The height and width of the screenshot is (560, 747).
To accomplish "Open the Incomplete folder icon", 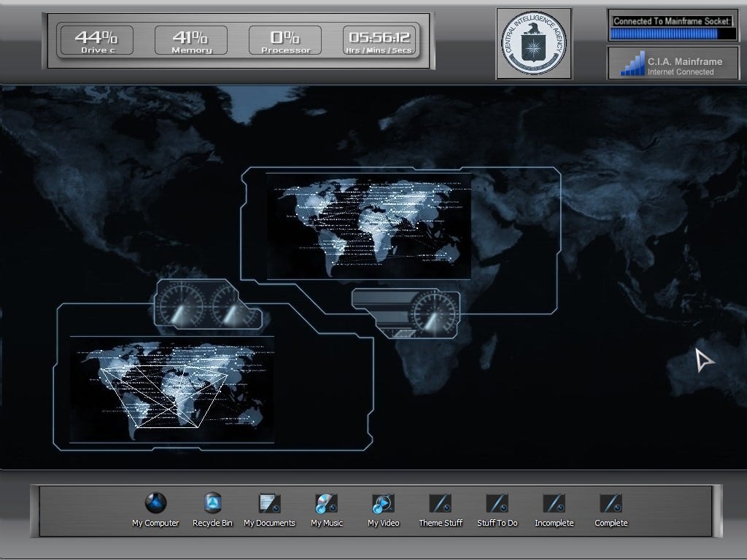I will [554, 503].
